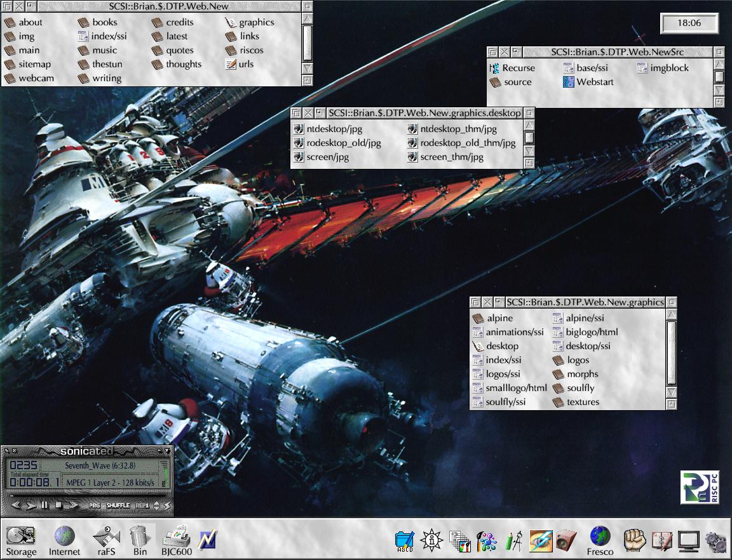Select the base/ssi file in NewSrc window
The image size is (732, 560).
tap(585, 68)
